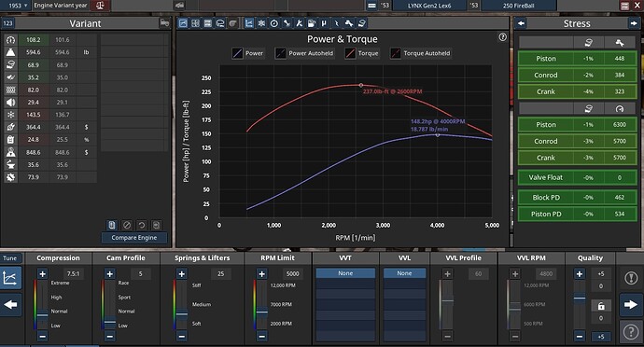Screen dimensions: 644x347
Task: Open the help question mark at bottom right
Action: click(x=631, y=332)
